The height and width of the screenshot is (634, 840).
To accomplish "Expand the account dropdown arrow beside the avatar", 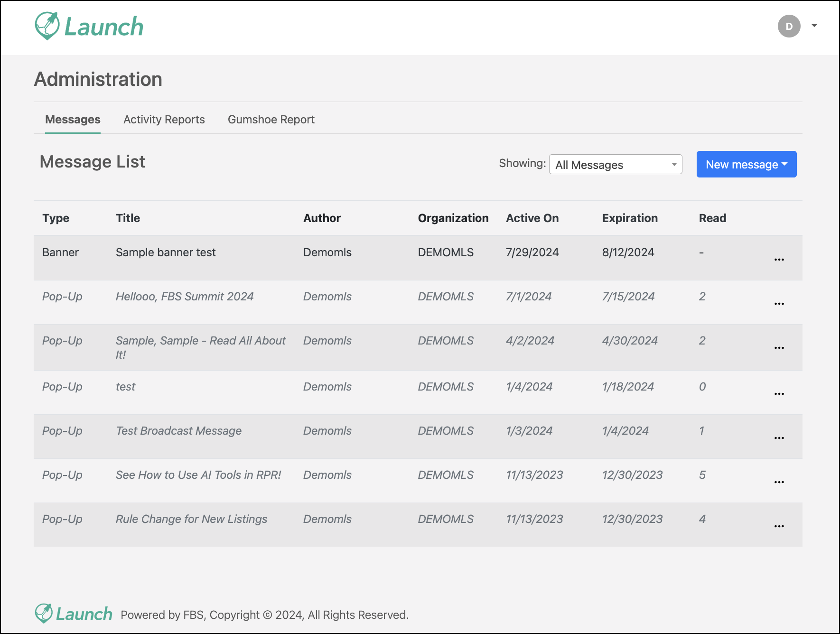I will tap(814, 25).
